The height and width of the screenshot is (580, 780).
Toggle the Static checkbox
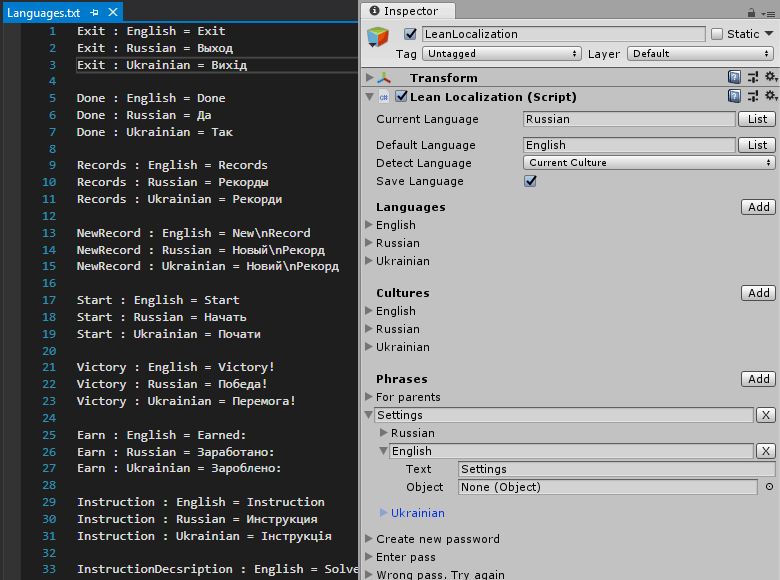tap(717, 34)
